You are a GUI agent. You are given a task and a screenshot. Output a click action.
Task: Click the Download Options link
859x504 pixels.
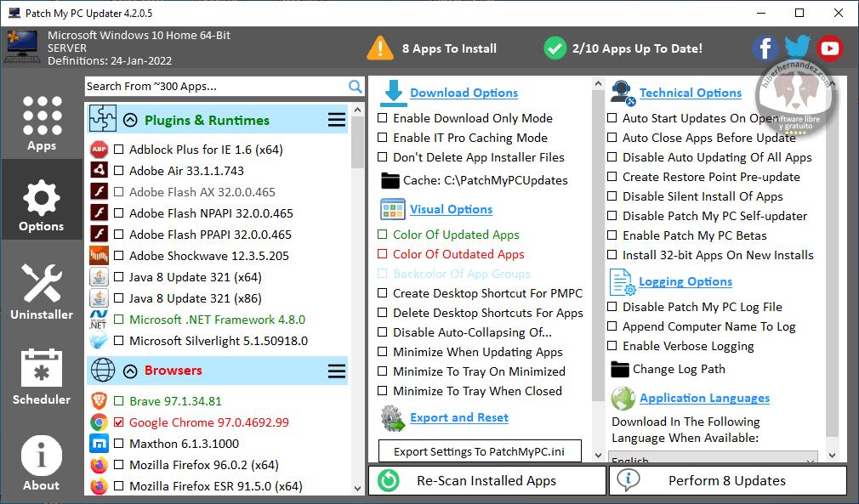coord(464,93)
